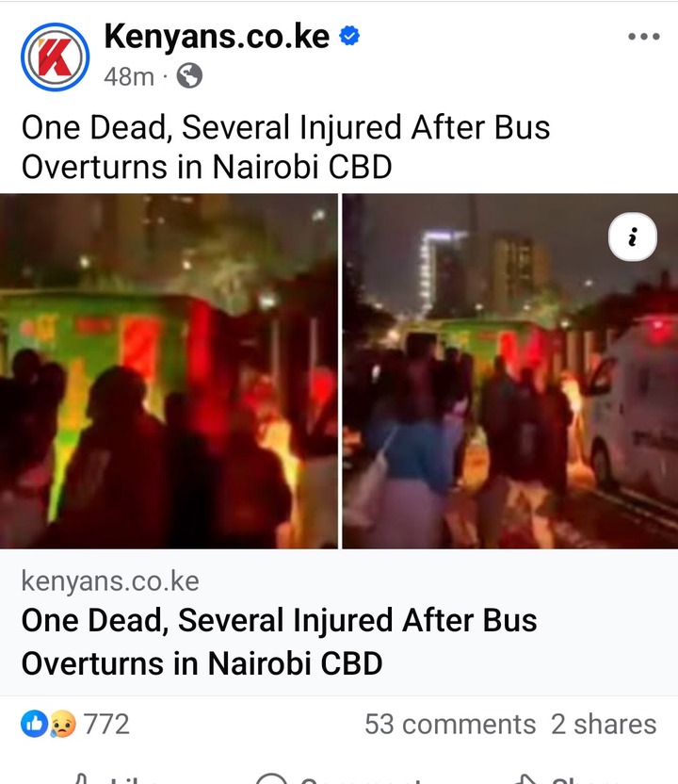Tap the blue verified badge
The image size is (678, 784).
(x=349, y=36)
